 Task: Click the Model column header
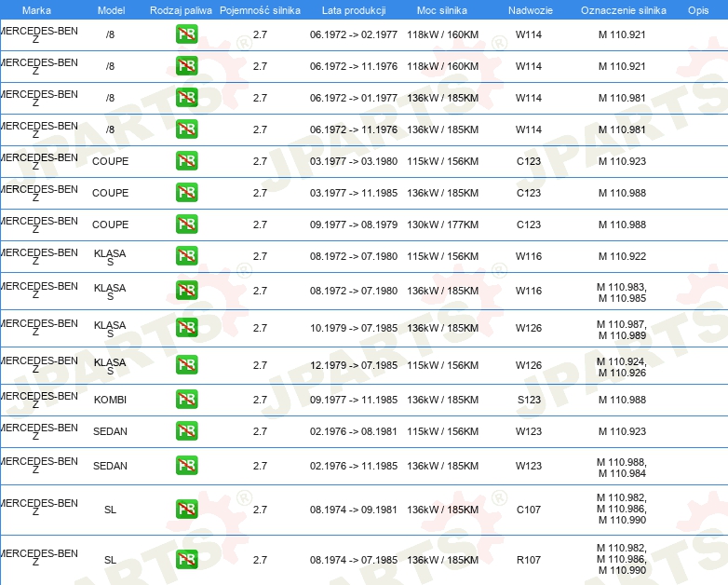pos(111,10)
